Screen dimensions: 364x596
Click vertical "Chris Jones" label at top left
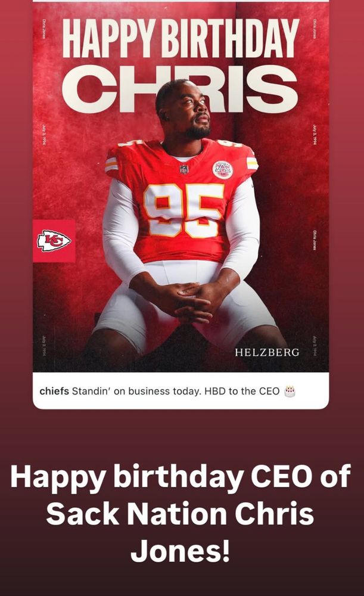(x=44, y=29)
